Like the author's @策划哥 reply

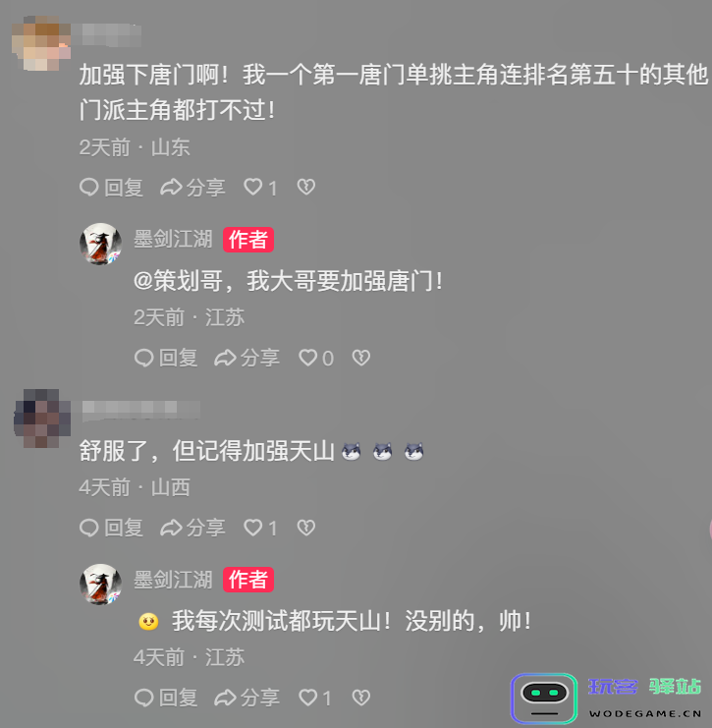click(x=315, y=358)
